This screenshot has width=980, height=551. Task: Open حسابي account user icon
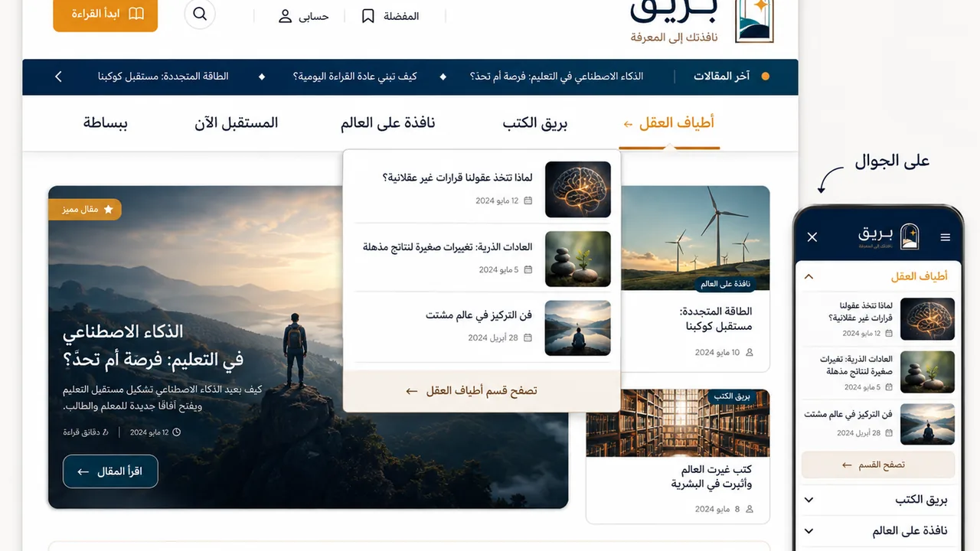(x=286, y=16)
